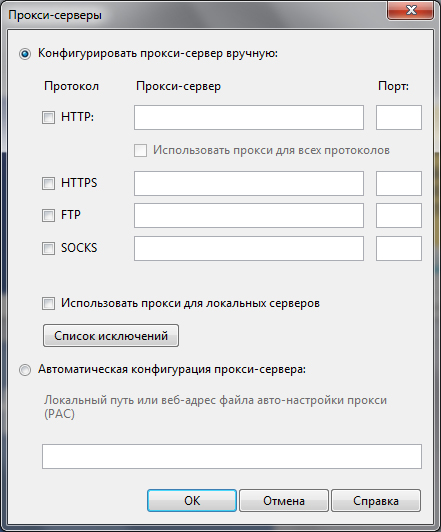This screenshot has height=532, width=441.
Task: Click the FTP proxy server address field
Action: [249, 215]
